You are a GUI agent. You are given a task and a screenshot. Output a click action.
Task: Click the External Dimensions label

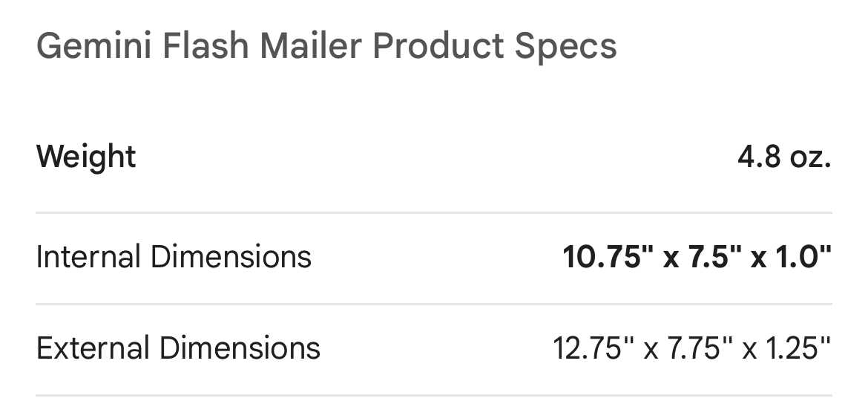(178, 348)
